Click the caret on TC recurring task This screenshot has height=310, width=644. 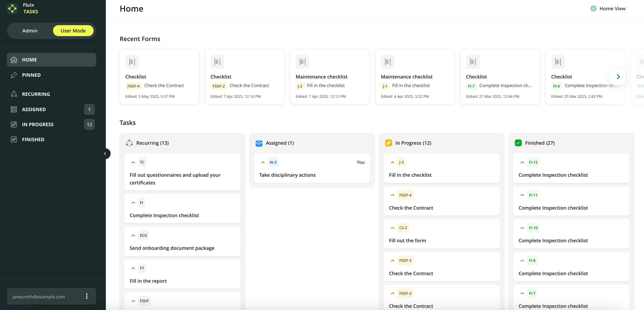pos(133,162)
